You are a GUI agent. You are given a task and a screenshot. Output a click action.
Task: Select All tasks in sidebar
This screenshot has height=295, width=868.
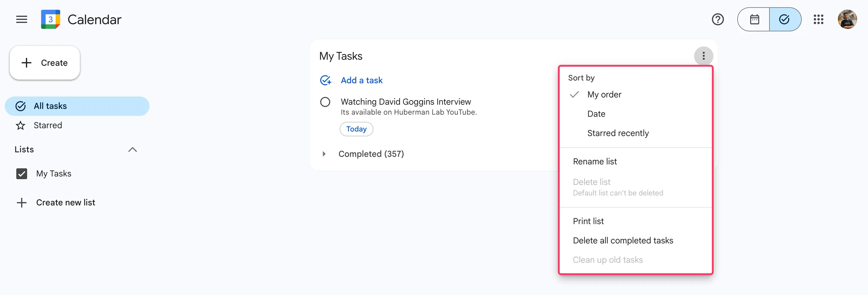pyautogui.click(x=77, y=106)
